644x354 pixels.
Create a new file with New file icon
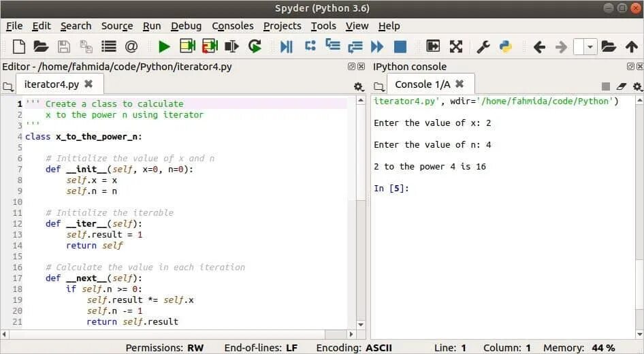pos(18,46)
